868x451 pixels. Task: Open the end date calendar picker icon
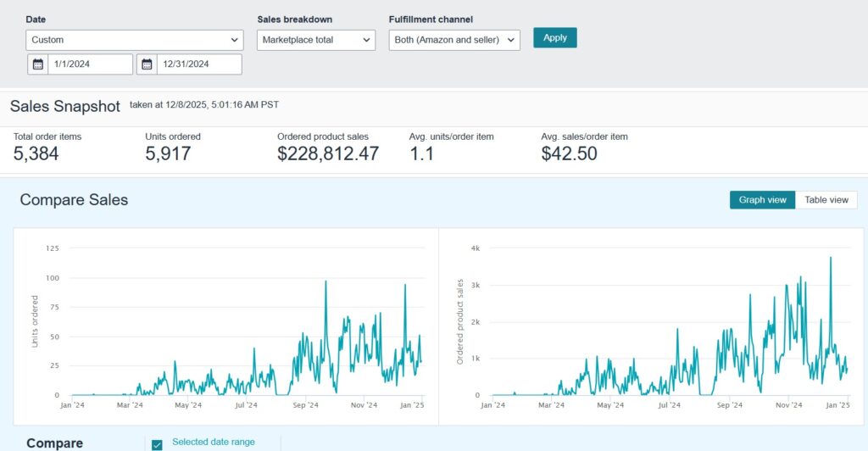coord(147,64)
